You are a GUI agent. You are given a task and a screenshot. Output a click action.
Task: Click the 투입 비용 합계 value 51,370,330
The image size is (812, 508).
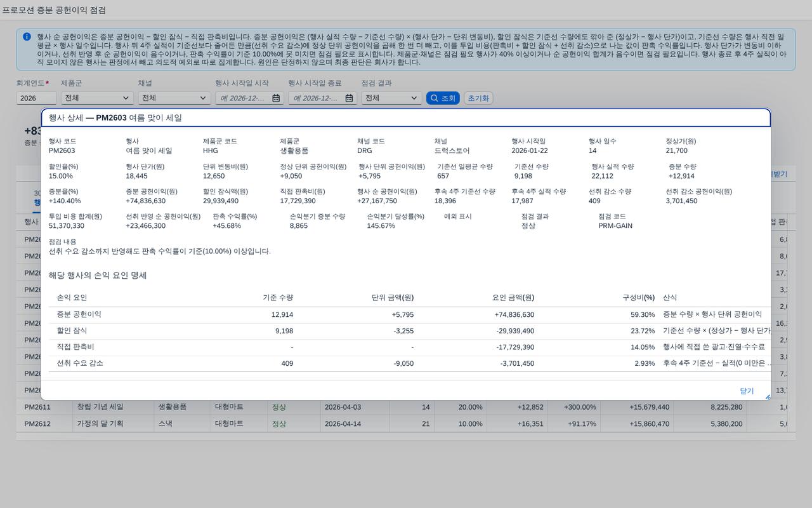67,226
